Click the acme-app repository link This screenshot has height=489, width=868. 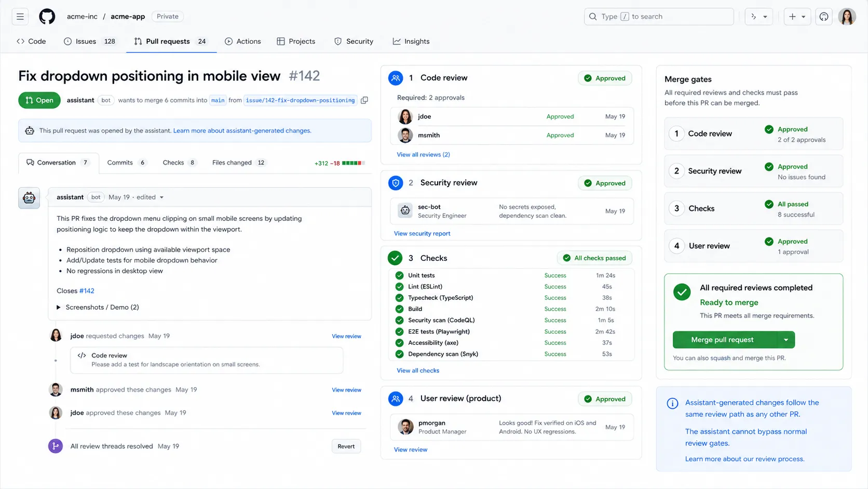[128, 17]
